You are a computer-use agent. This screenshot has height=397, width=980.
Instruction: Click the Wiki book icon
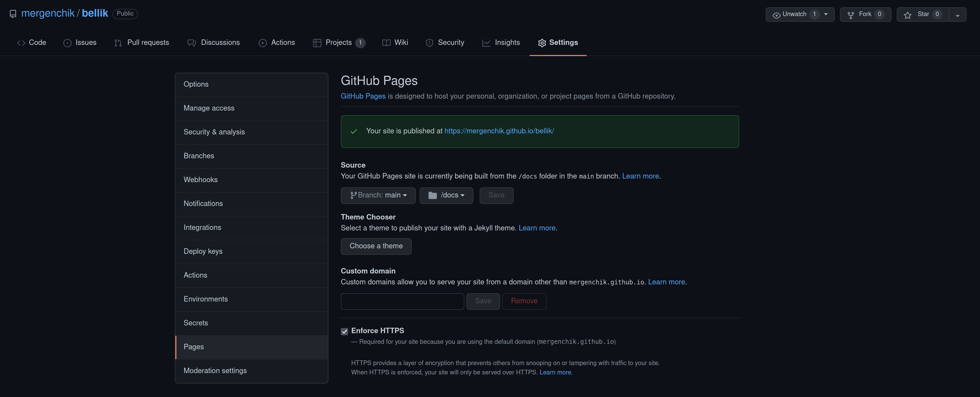click(x=386, y=43)
